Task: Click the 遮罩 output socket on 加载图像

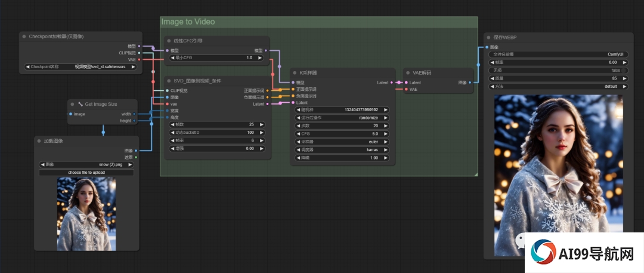Action: [136, 157]
